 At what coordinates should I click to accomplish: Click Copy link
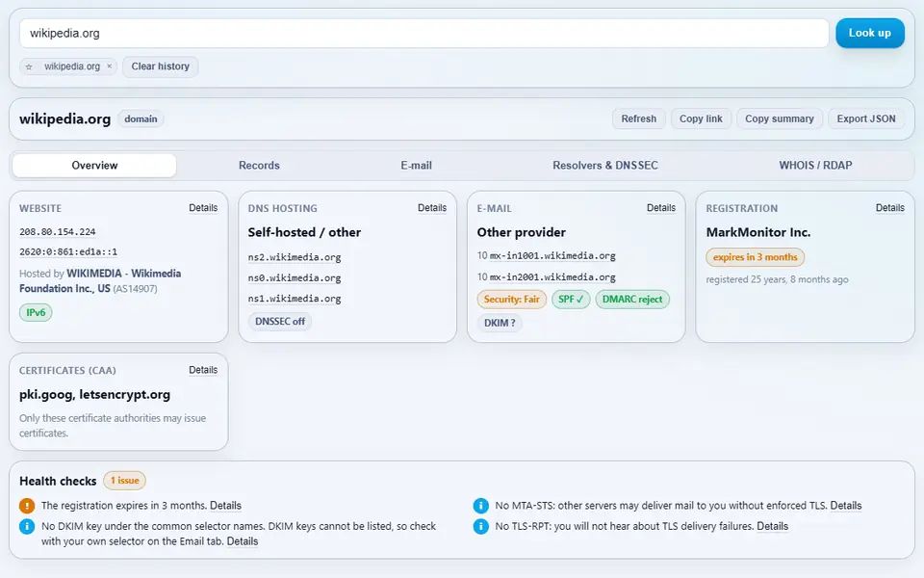click(x=701, y=118)
